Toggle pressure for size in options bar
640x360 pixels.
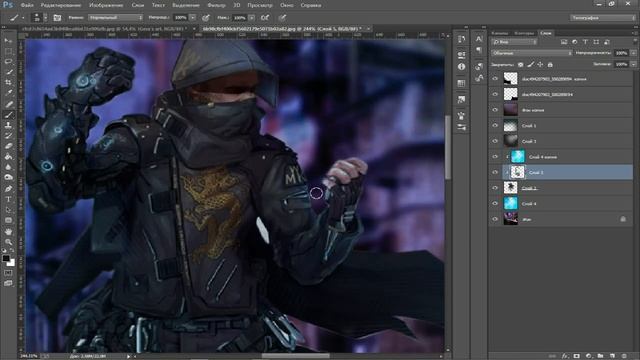click(x=282, y=18)
